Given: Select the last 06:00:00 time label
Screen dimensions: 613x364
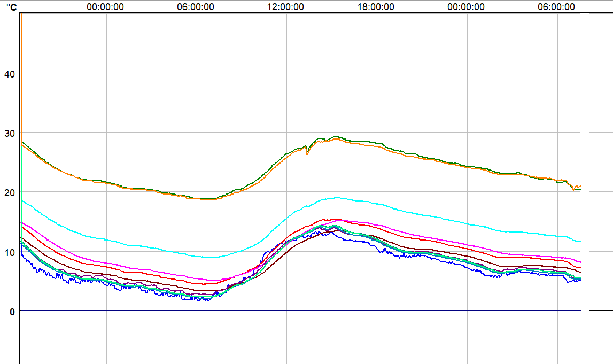Looking at the screenshot, I should (556, 7).
